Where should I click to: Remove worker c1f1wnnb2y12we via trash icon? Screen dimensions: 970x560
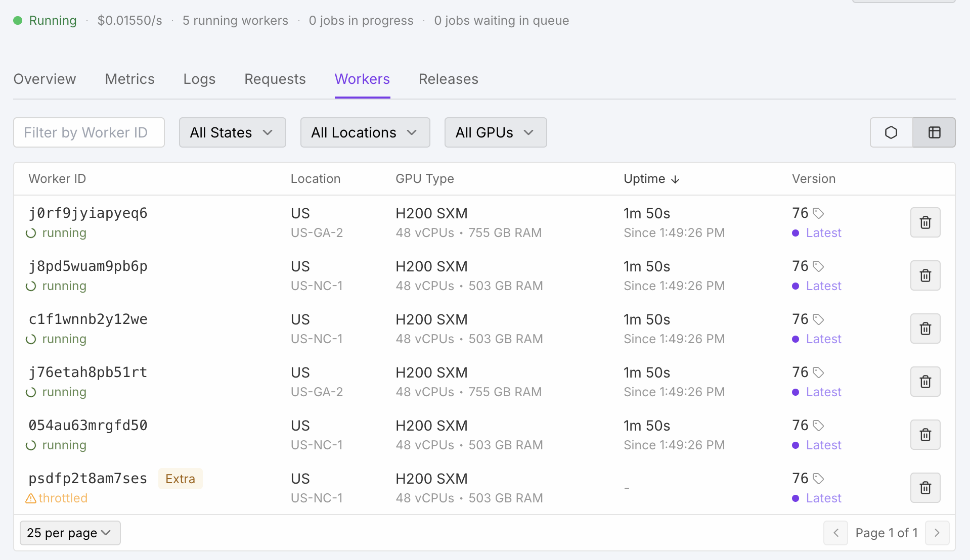[x=925, y=329]
